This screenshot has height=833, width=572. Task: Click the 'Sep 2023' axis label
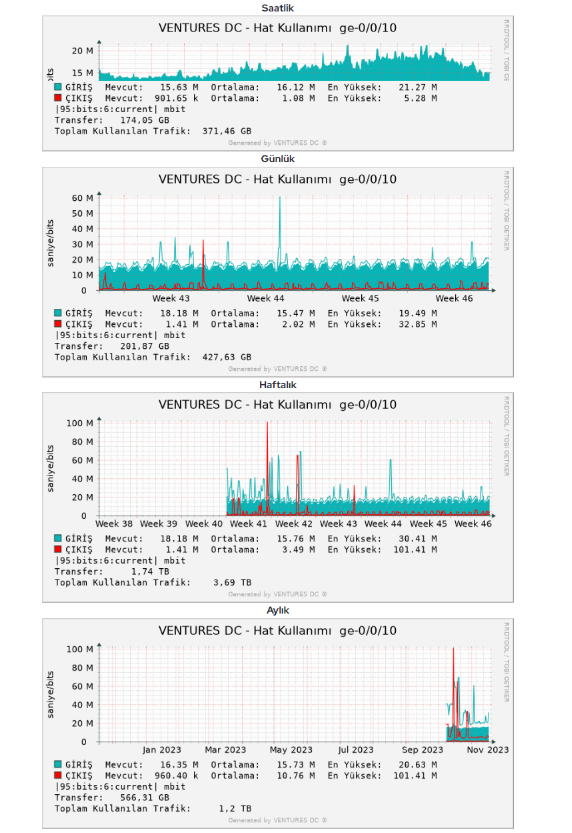(422, 750)
